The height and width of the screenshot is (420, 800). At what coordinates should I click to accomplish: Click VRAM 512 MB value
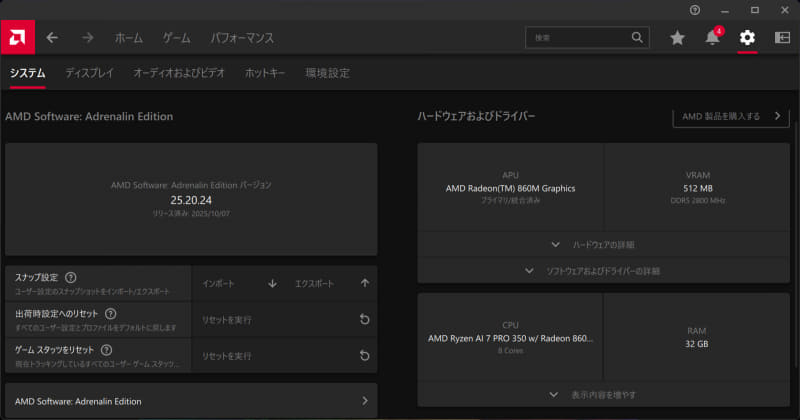pyautogui.click(x=697, y=188)
